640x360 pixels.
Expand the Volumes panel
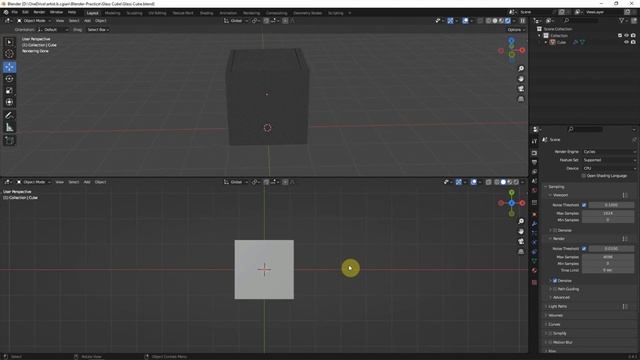555,316
